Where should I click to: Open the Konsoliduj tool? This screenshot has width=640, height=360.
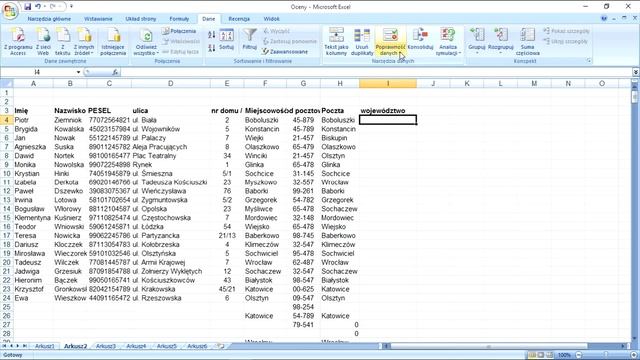(x=420, y=39)
